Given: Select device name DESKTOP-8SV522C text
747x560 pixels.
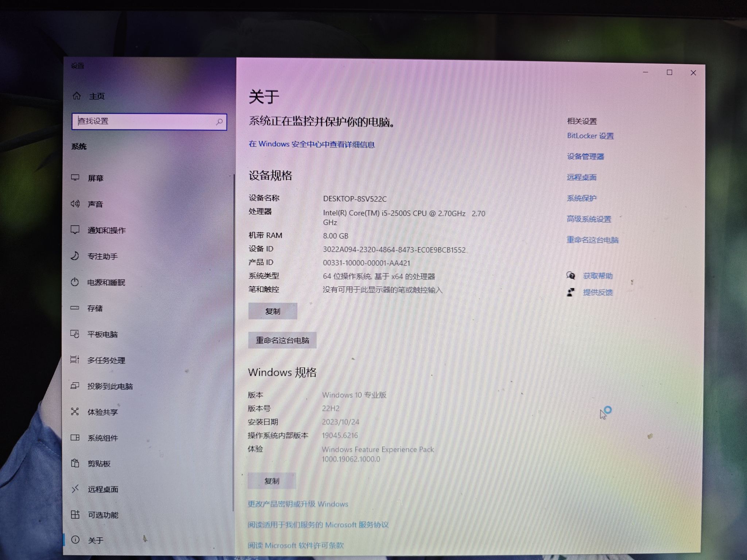Looking at the screenshot, I should [x=355, y=199].
